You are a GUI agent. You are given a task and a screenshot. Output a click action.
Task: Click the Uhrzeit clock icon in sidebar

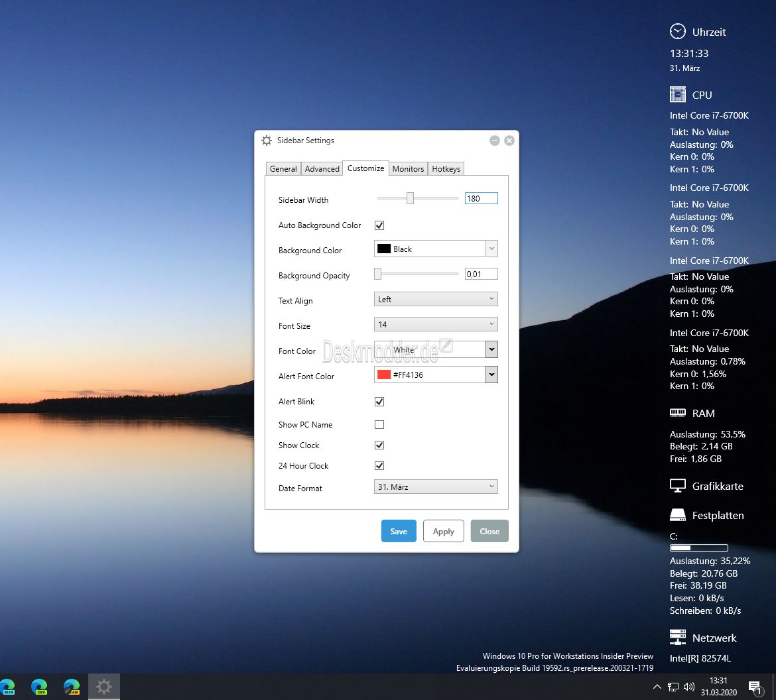(678, 32)
